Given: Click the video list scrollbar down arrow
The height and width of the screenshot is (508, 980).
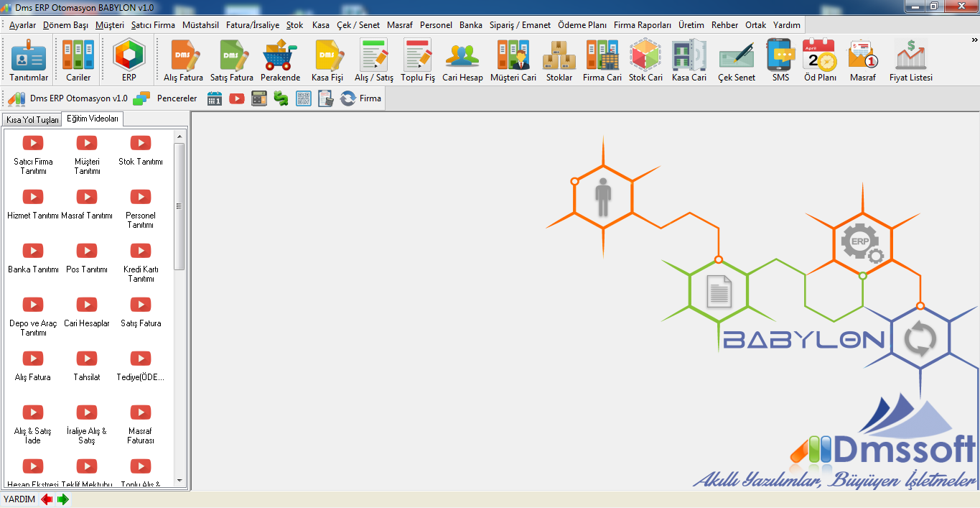Looking at the screenshot, I should (x=179, y=481).
